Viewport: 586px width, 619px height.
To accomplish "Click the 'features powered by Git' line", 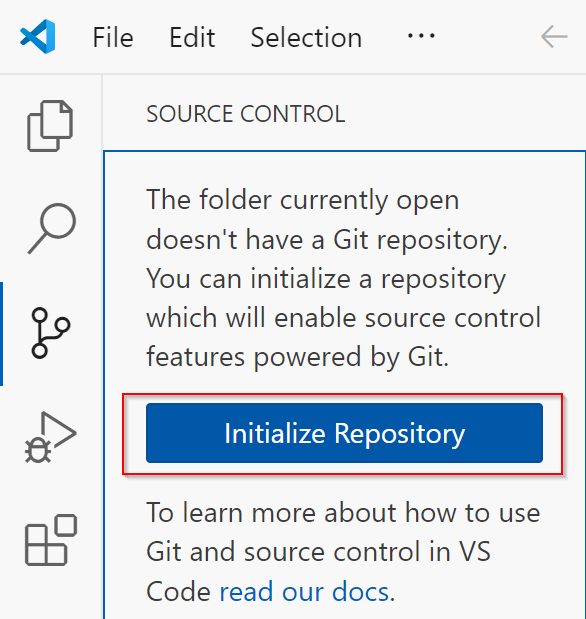I will [x=297, y=357].
